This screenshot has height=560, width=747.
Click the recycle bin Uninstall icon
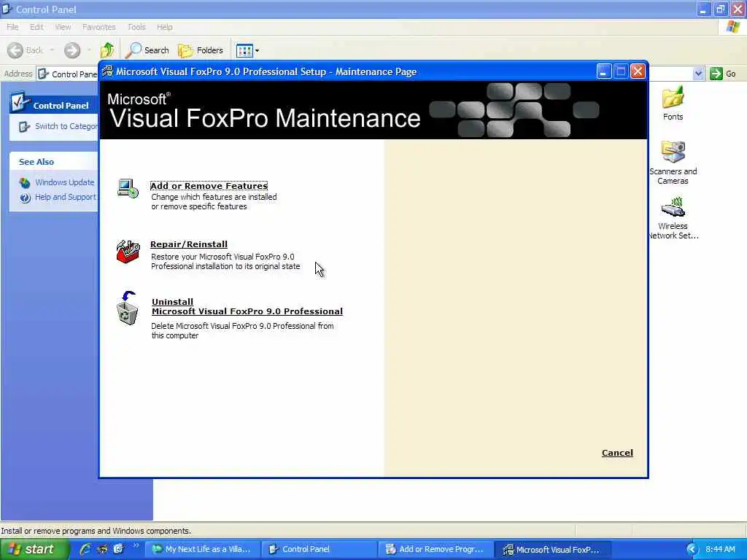pos(127,308)
